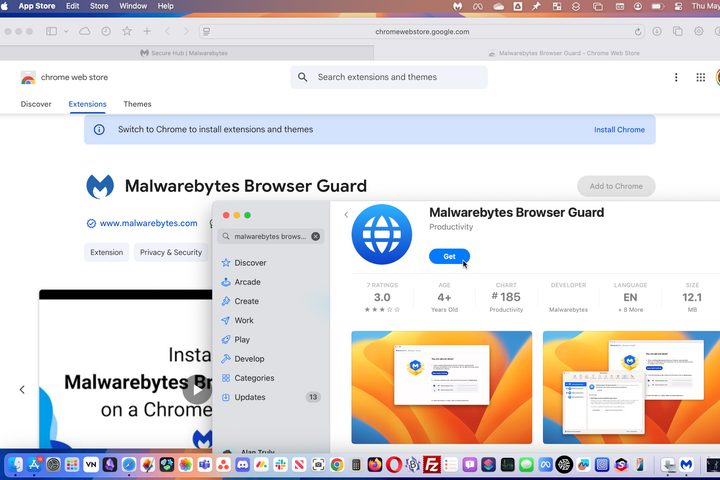720x480 pixels.
Task: Click 'Search extensions and themes' field
Action: point(389,77)
